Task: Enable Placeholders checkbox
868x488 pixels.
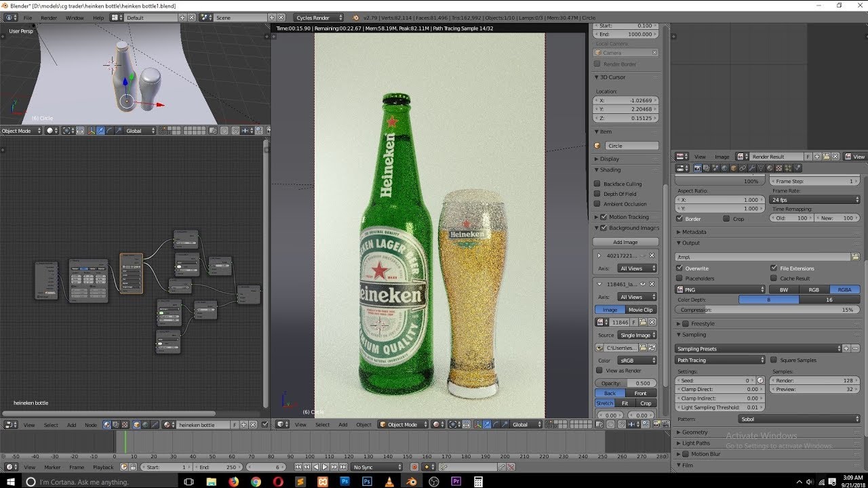Action: coord(679,279)
